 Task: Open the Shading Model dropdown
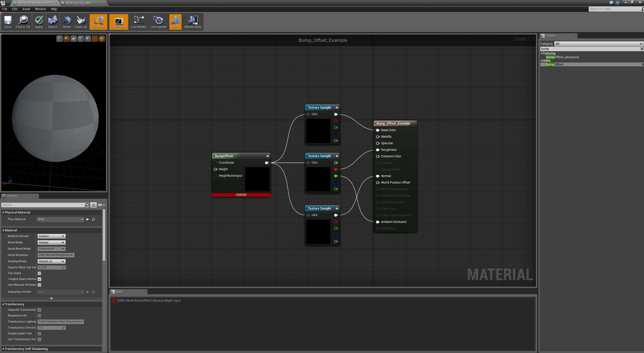click(51, 261)
